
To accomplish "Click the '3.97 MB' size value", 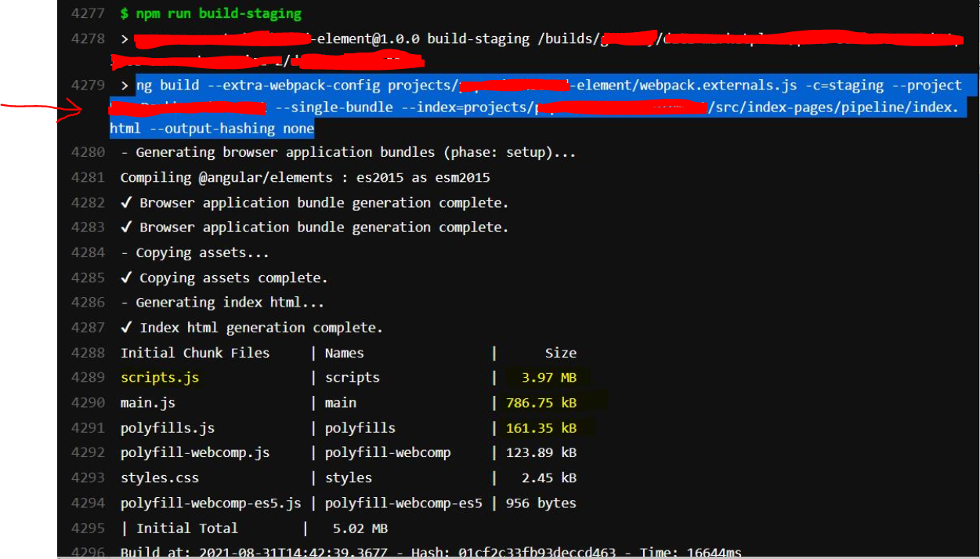I will pyautogui.click(x=549, y=378).
